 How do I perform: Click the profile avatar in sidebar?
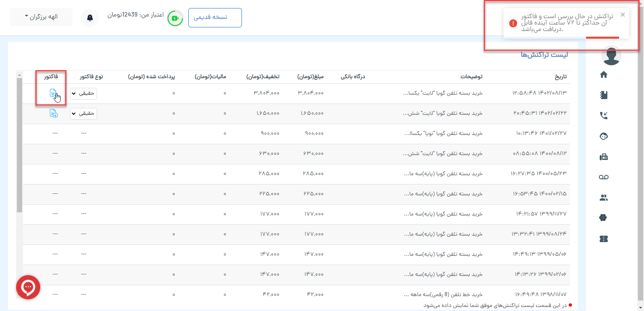(611, 56)
